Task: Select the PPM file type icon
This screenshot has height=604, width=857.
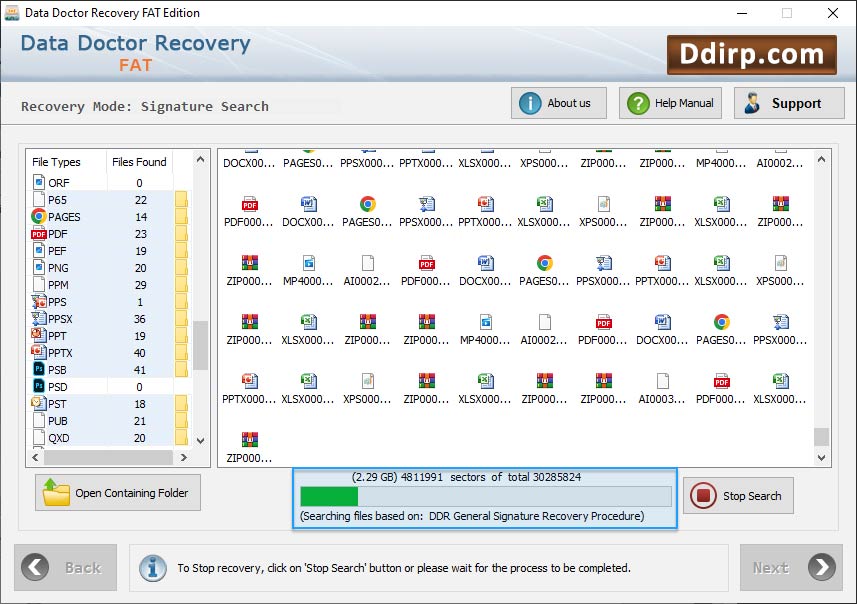Action: pyautogui.click(x=39, y=284)
